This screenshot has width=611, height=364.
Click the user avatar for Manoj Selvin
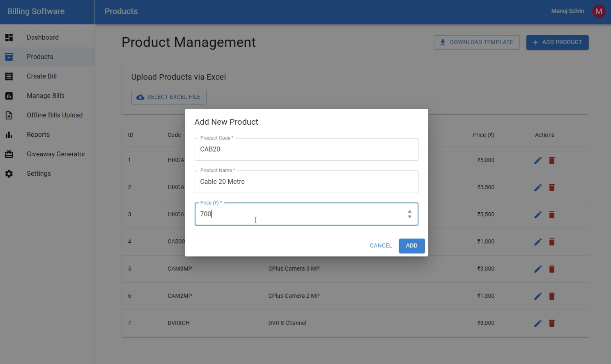pos(599,11)
